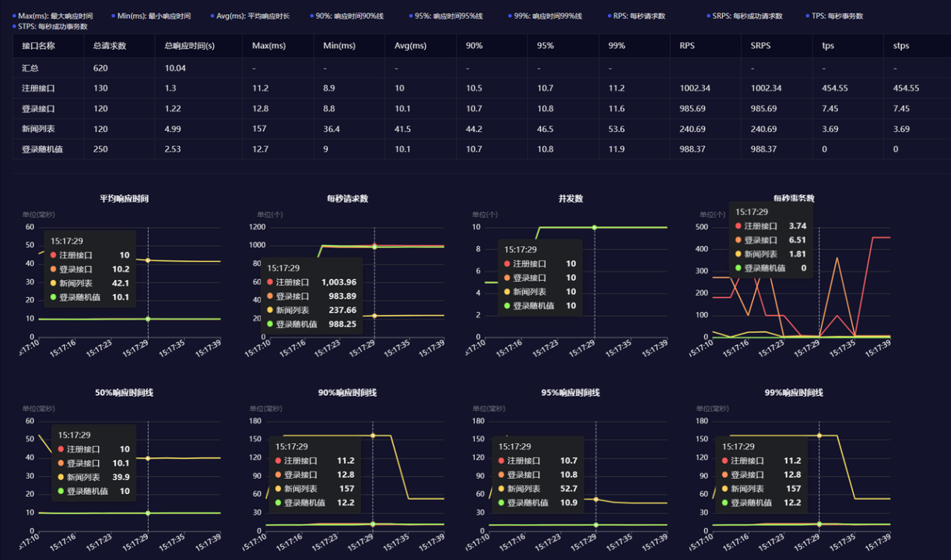Click the 95%响应时间线 chart title

tap(570, 392)
